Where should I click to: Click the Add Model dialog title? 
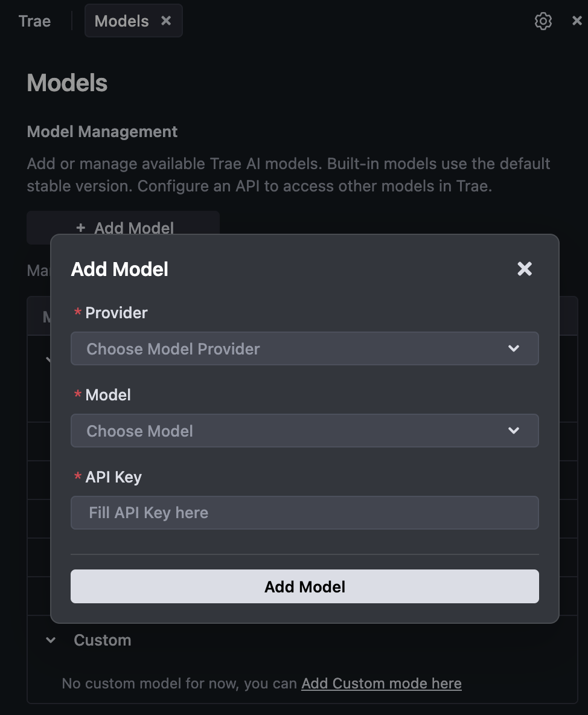point(120,269)
